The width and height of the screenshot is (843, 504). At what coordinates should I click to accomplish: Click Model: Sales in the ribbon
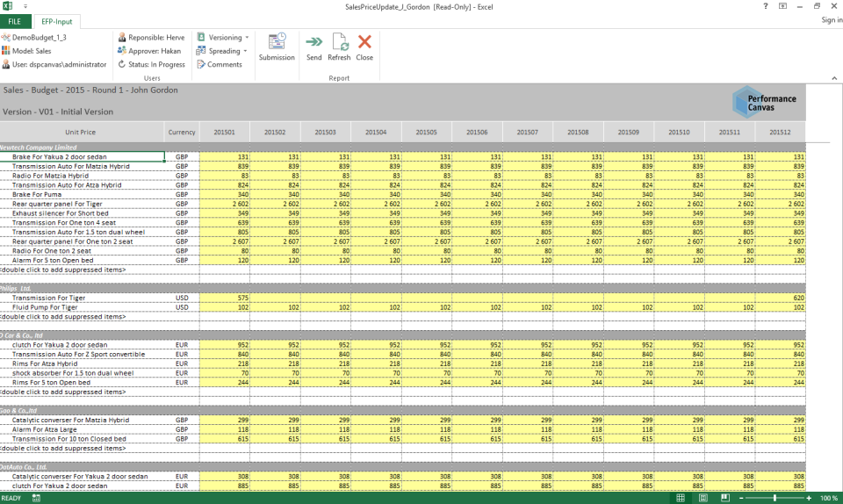click(x=26, y=51)
